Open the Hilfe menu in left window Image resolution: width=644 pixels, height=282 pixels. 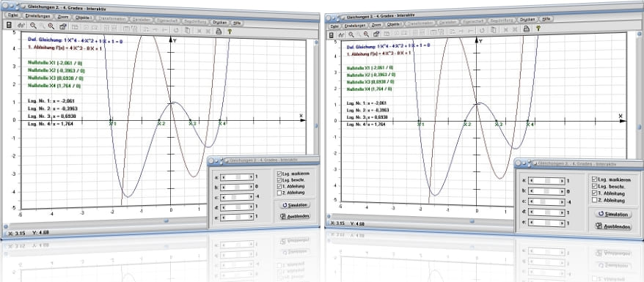coord(237,23)
